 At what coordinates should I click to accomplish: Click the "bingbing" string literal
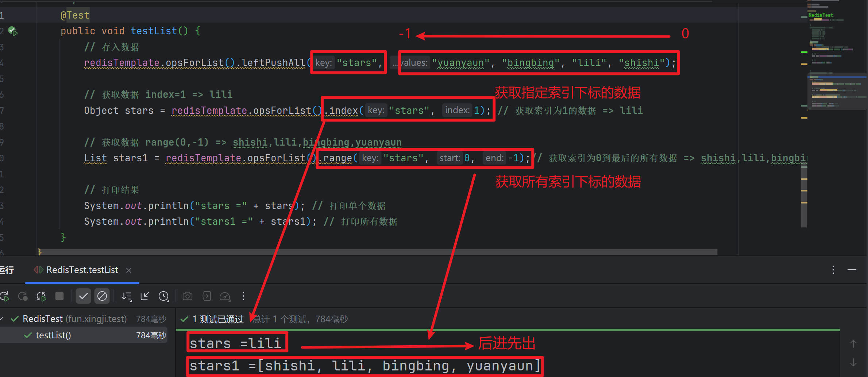pos(531,63)
